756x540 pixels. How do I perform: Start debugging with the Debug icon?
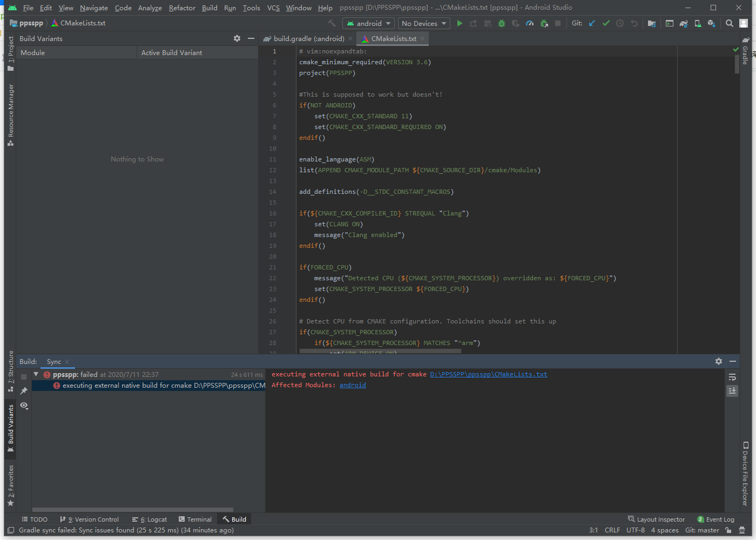pyautogui.click(x=502, y=23)
